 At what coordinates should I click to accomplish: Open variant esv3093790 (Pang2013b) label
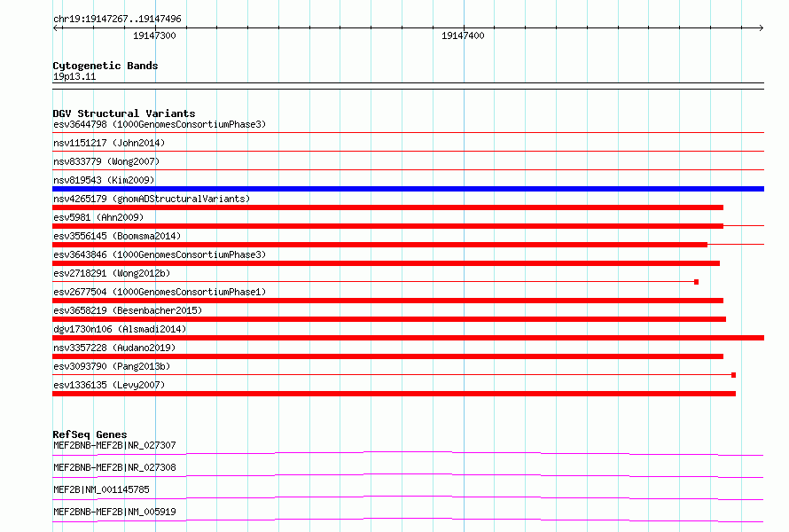point(112,366)
